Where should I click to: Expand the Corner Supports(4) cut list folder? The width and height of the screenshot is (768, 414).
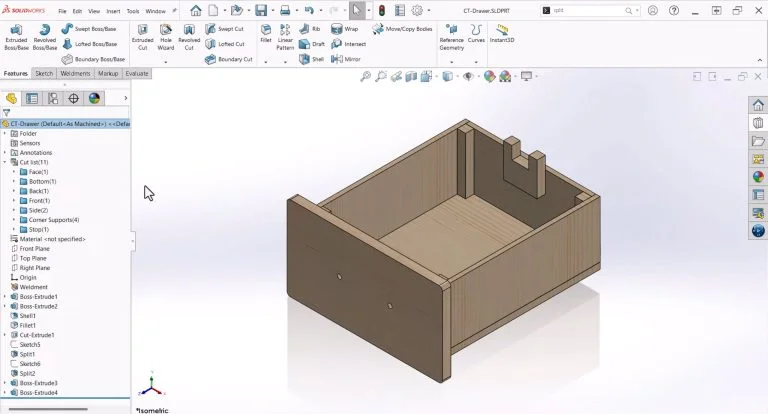click(x=14, y=219)
